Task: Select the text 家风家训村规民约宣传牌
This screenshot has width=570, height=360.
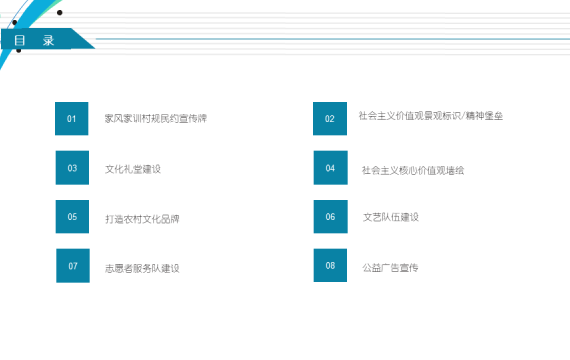Action: pos(156,119)
